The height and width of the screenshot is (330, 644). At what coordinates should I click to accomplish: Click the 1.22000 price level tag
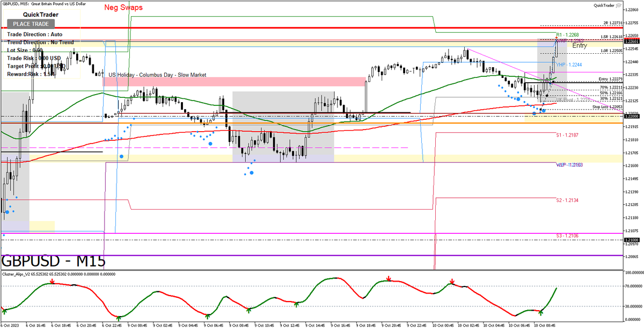click(632, 116)
